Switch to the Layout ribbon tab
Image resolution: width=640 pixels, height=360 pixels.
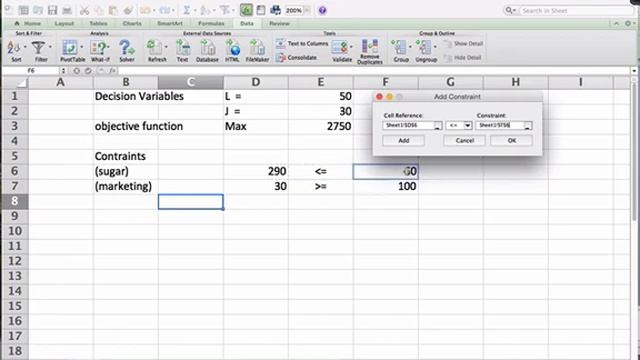(x=64, y=24)
